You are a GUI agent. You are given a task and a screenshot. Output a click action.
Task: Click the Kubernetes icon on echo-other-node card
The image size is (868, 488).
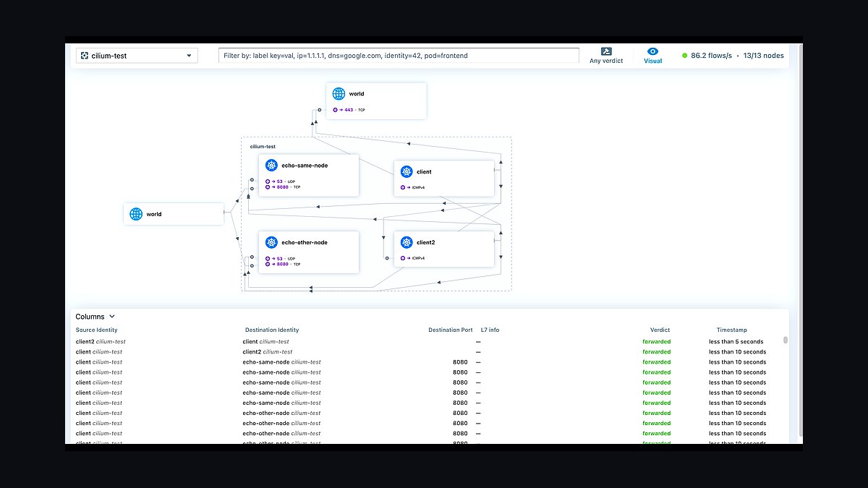click(271, 243)
